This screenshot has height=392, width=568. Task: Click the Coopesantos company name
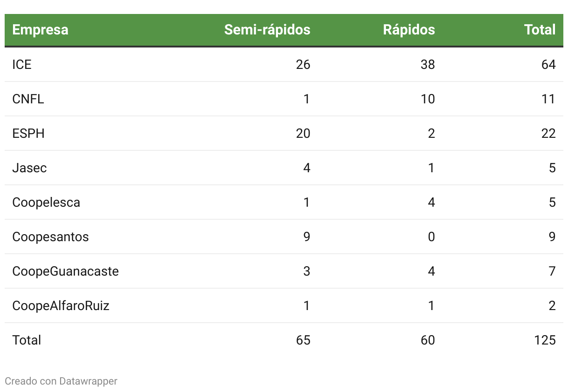pyautogui.click(x=50, y=237)
